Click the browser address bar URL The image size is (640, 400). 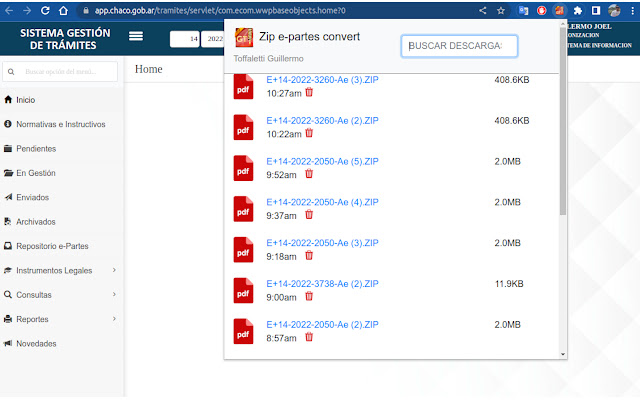(220, 11)
